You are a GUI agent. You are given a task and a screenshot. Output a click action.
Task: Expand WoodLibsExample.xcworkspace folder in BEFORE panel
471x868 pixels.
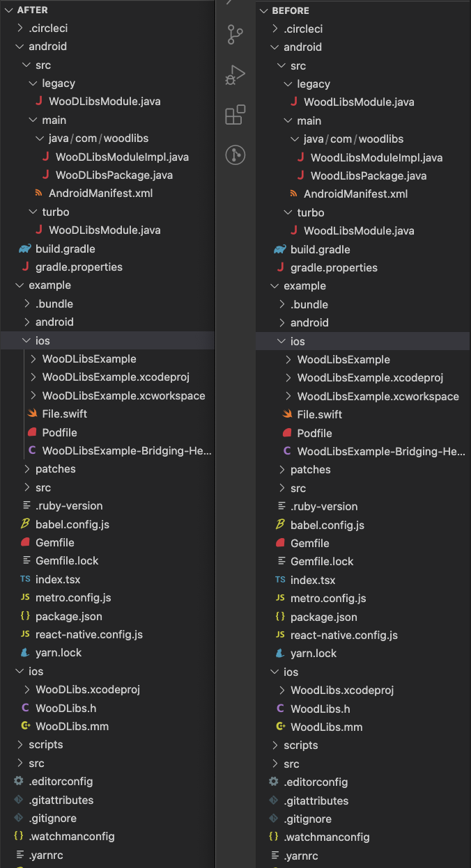pos(288,396)
